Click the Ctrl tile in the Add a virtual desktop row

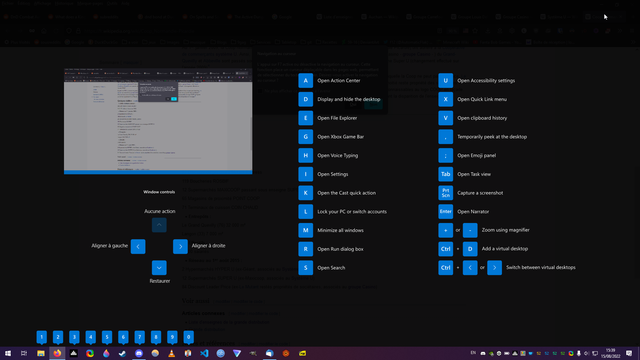(445, 249)
